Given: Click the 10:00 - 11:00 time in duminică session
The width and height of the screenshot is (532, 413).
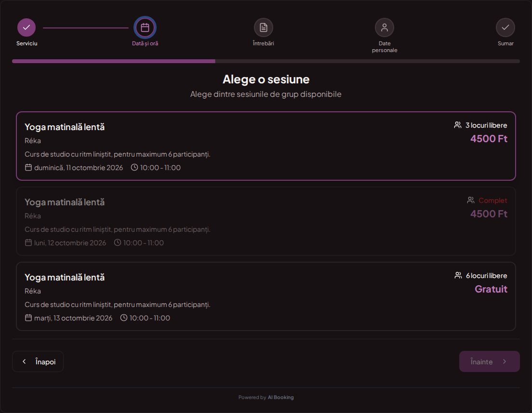Looking at the screenshot, I should [160, 167].
